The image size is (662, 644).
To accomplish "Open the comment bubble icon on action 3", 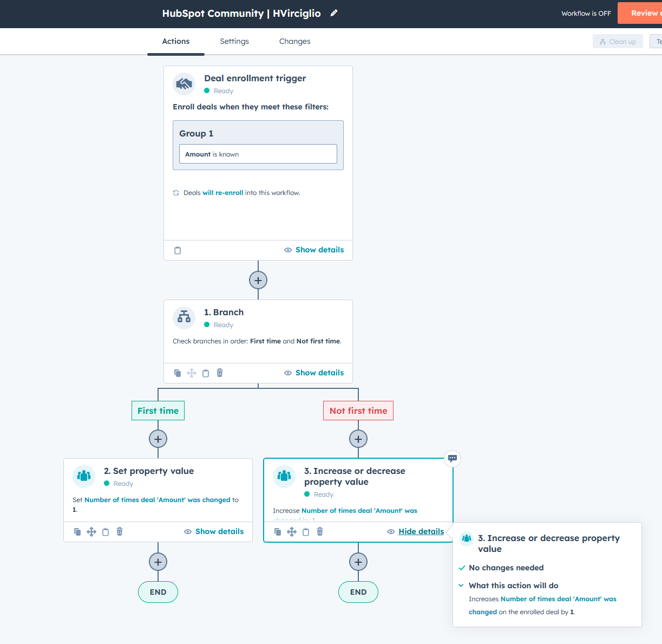I will (x=452, y=459).
